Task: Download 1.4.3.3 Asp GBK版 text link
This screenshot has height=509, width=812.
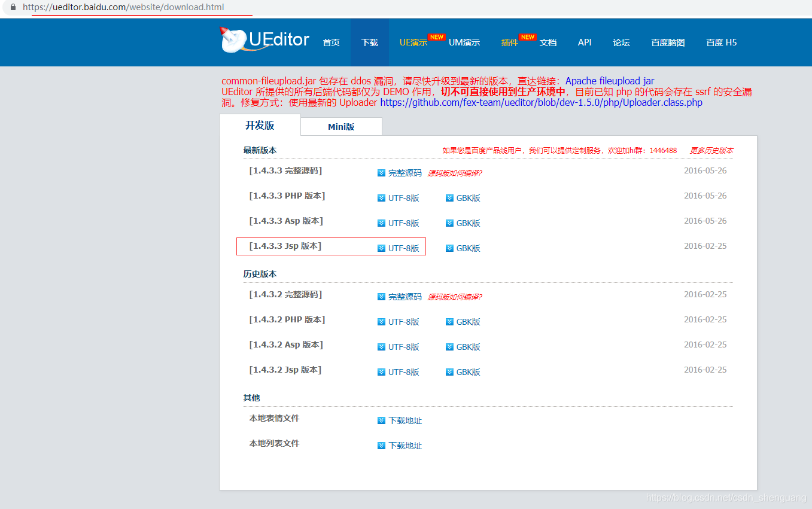Action: click(469, 223)
